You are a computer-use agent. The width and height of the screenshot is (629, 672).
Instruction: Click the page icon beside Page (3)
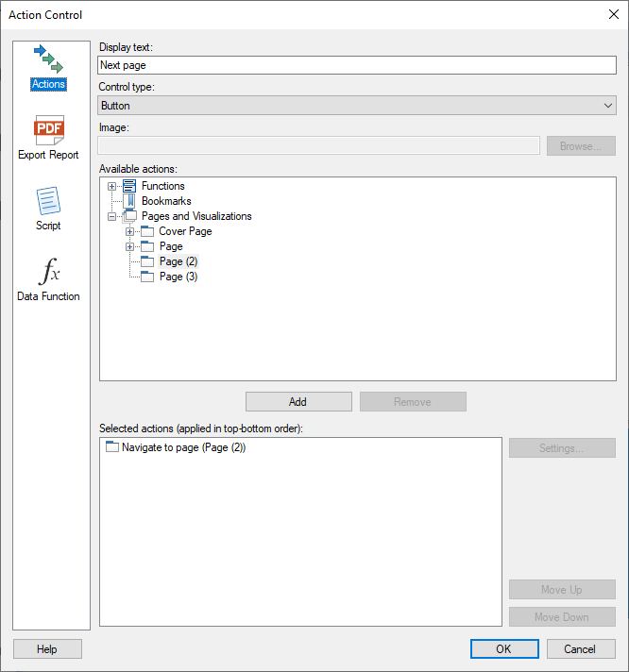[147, 277]
